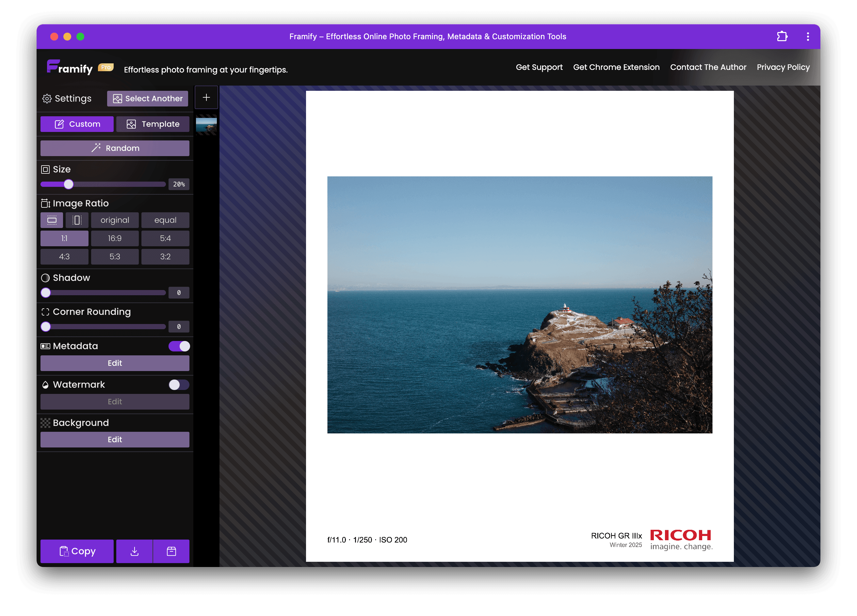Switch to the Custom tab
Screen dimensions: 857x616
(77, 124)
